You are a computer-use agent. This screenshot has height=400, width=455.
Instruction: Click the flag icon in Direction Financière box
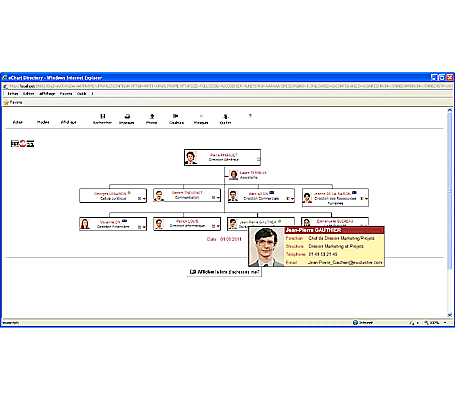124,221
